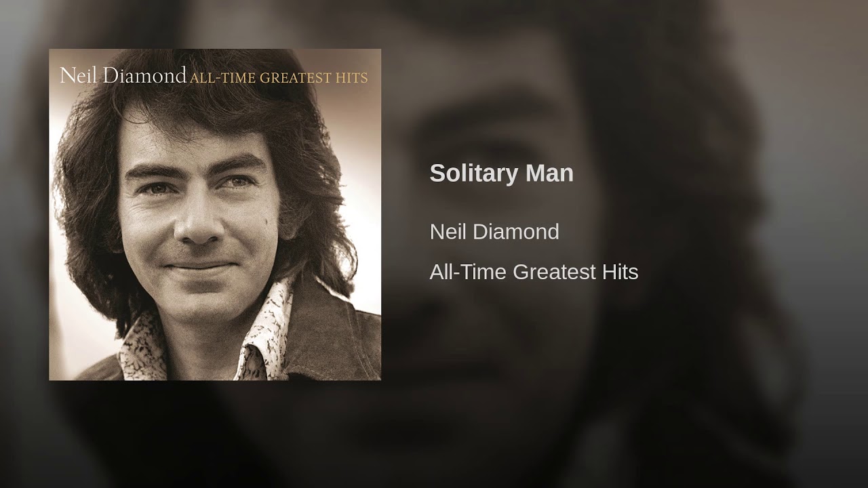Click the "Solitary Man" song title
This screenshot has height=488, width=868.
click(501, 174)
